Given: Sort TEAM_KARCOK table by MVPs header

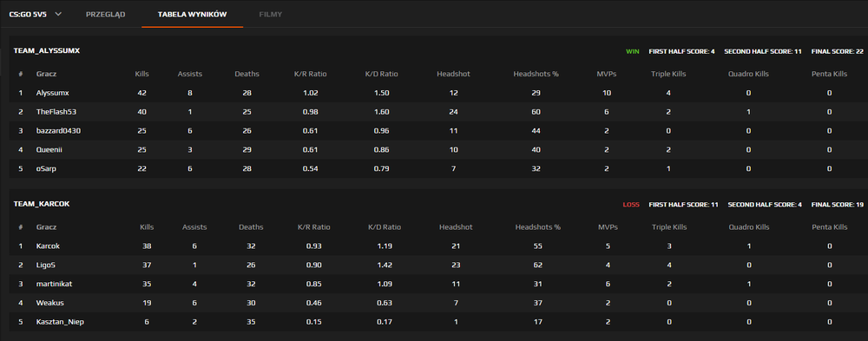Looking at the screenshot, I should pos(608,227).
